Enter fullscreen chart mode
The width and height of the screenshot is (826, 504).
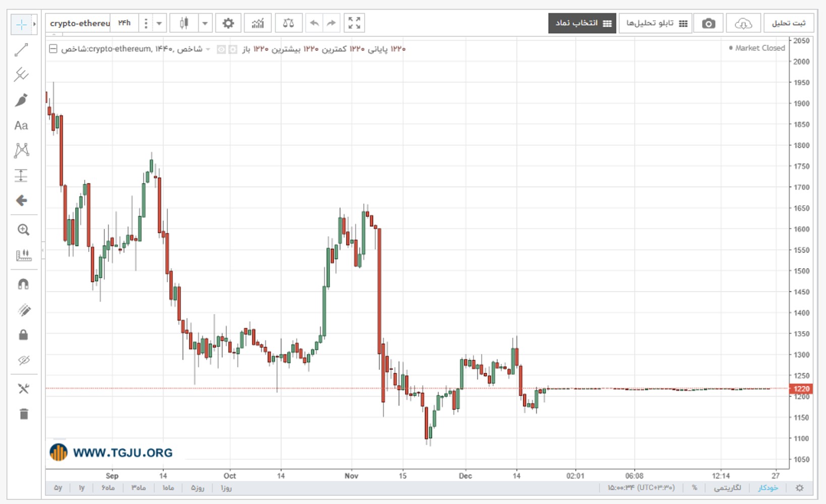point(354,23)
